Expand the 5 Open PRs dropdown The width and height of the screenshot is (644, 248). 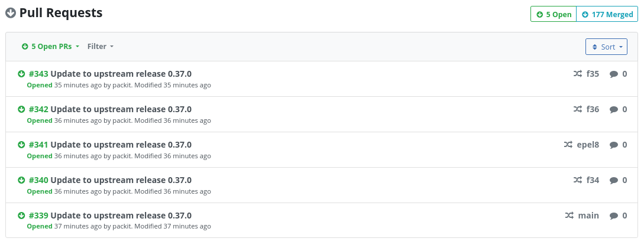coord(50,47)
